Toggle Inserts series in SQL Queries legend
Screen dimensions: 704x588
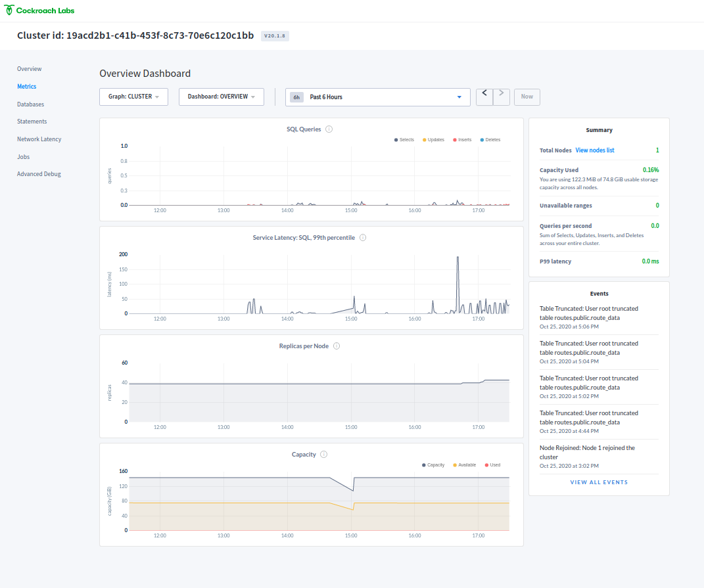[462, 139]
